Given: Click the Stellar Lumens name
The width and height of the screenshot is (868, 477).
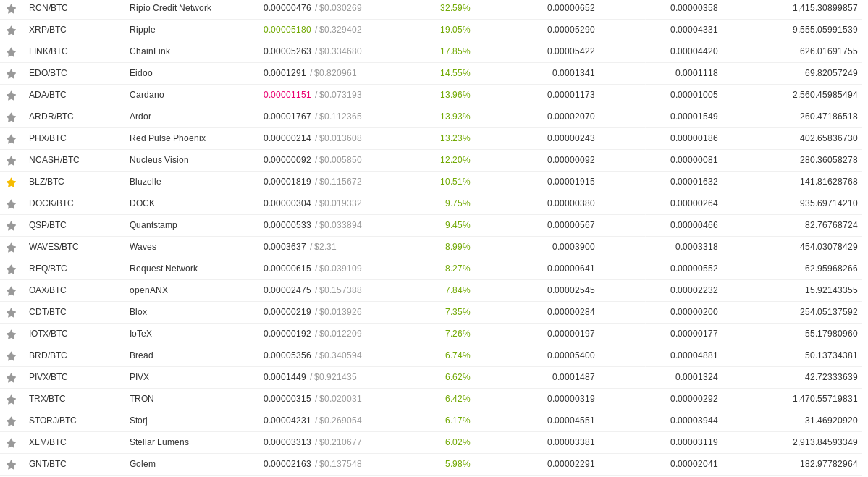Looking at the screenshot, I should point(159,442).
